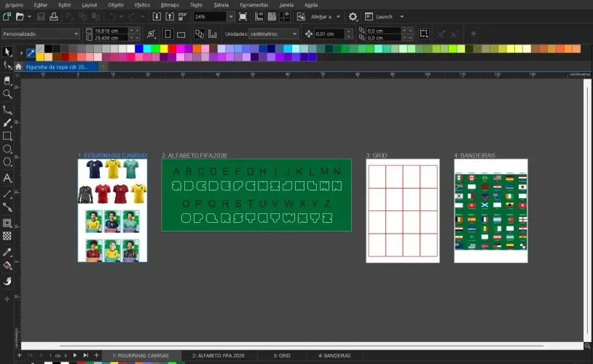The height and width of the screenshot is (364, 593).
Task: Create a new document
Action: (7, 17)
